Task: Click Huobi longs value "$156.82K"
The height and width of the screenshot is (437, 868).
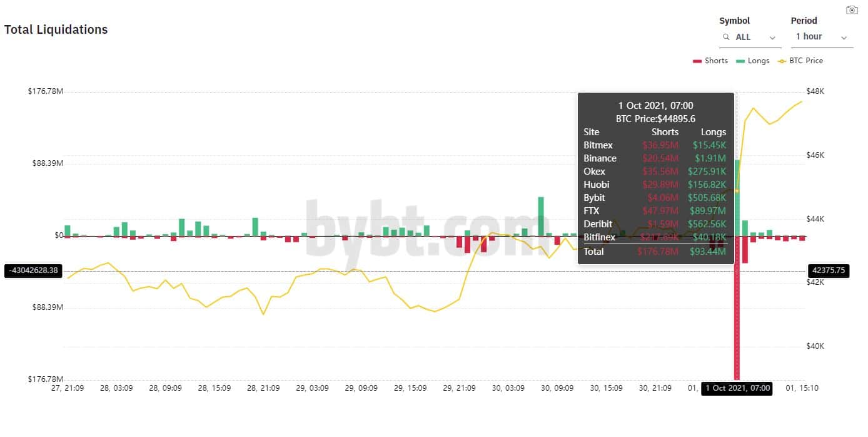Action: (707, 185)
